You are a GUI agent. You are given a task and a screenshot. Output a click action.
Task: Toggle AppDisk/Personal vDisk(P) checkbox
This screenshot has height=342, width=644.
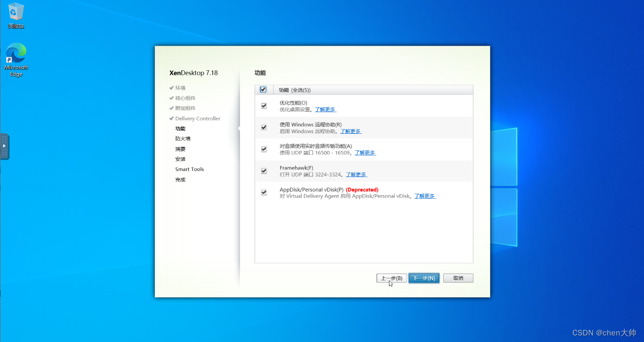[x=264, y=192]
